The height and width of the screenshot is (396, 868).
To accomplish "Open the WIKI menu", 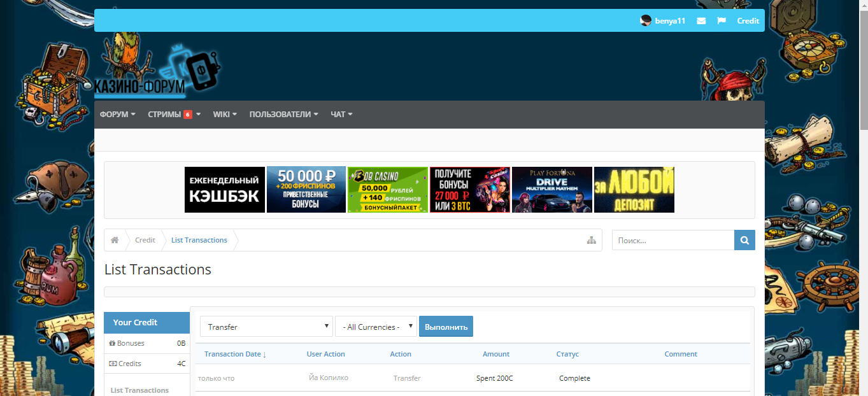I will pos(225,115).
